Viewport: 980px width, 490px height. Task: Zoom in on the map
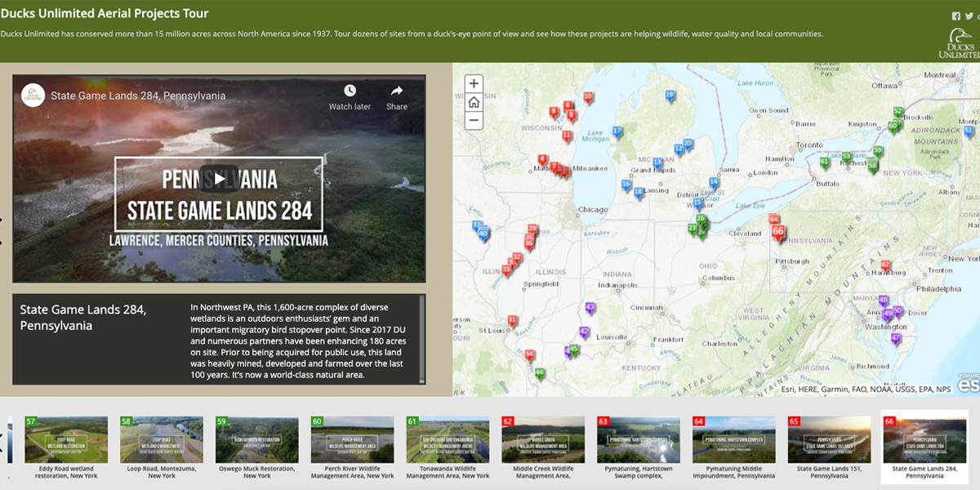click(x=474, y=83)
